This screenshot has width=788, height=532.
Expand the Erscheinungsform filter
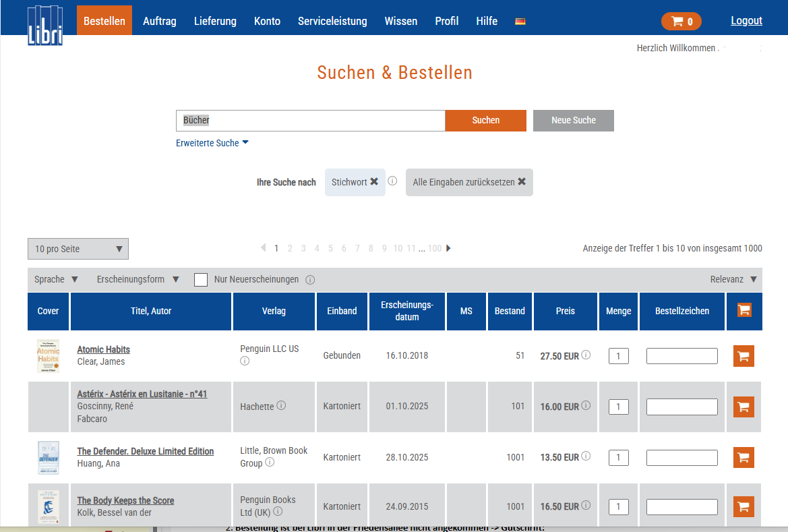coord(138,279)
